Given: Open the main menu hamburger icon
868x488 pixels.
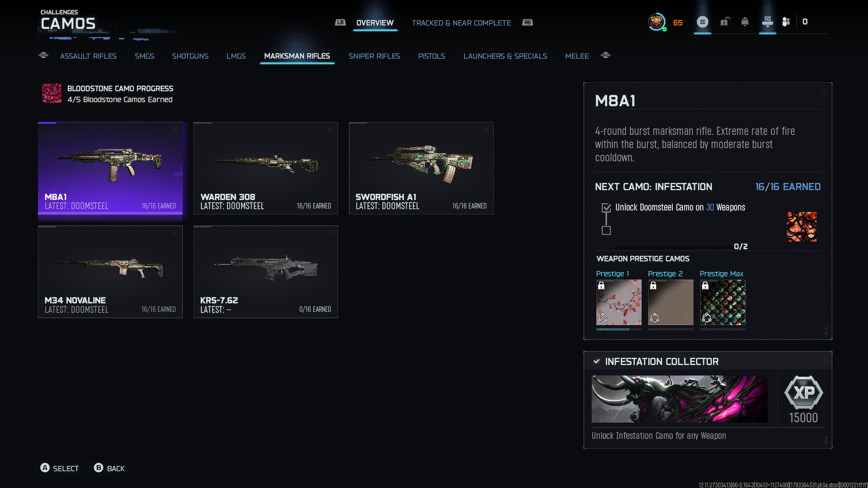Looking at the screenshot, I should click(702, 22).
